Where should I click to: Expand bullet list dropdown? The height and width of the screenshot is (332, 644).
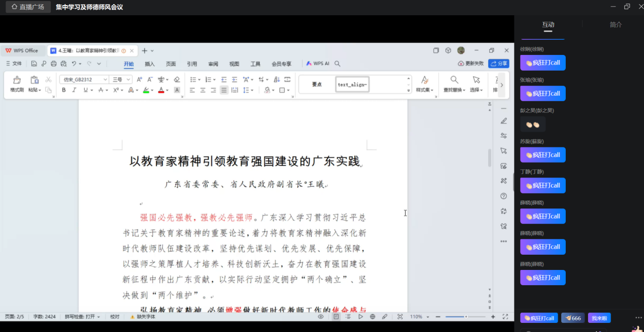tap(199, 80)
